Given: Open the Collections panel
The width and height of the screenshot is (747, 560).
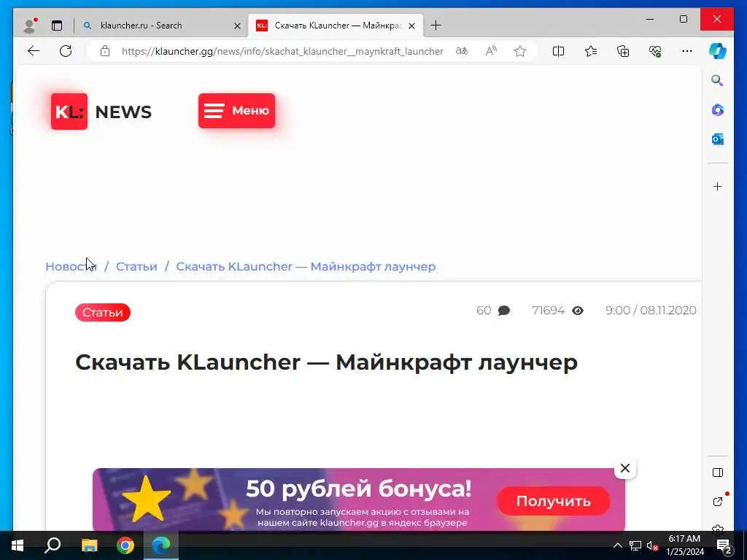Looking at the screenshot, I should (x=623, y=51).
